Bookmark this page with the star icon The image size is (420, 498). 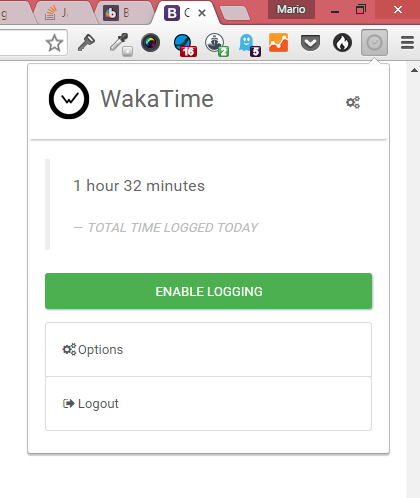pyautogui.click(x=54, y=43)
